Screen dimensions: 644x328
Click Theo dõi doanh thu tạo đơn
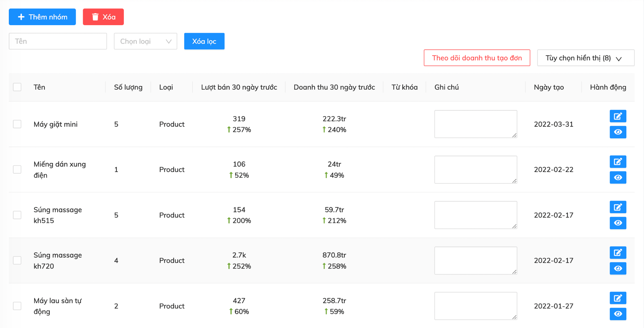477,58
